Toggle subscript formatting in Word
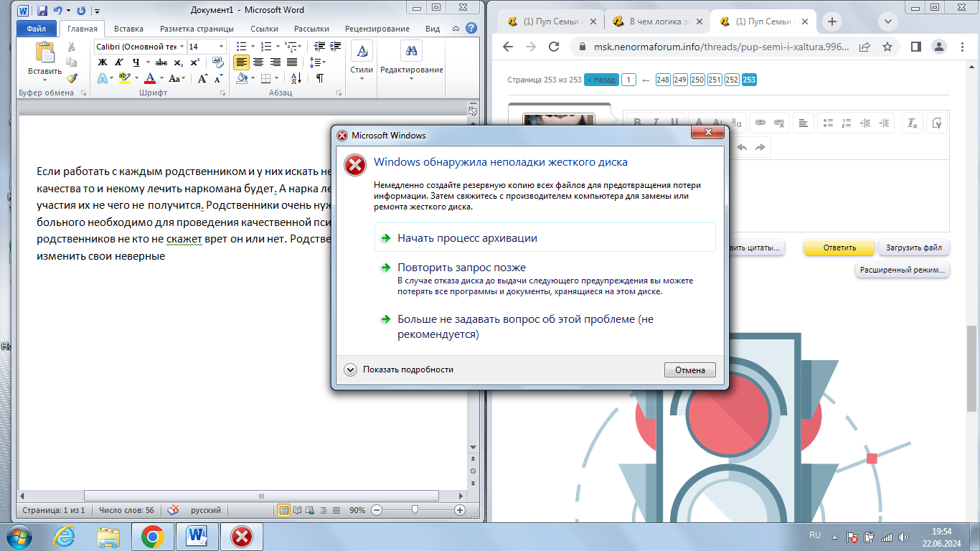Viewport: 980px width, 551px height. 178,62
